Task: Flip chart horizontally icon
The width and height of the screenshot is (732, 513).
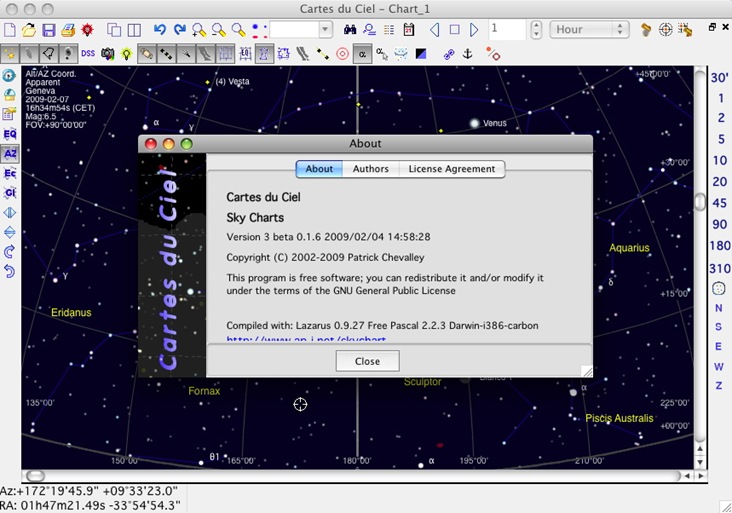Action: [x=10, y=212]
